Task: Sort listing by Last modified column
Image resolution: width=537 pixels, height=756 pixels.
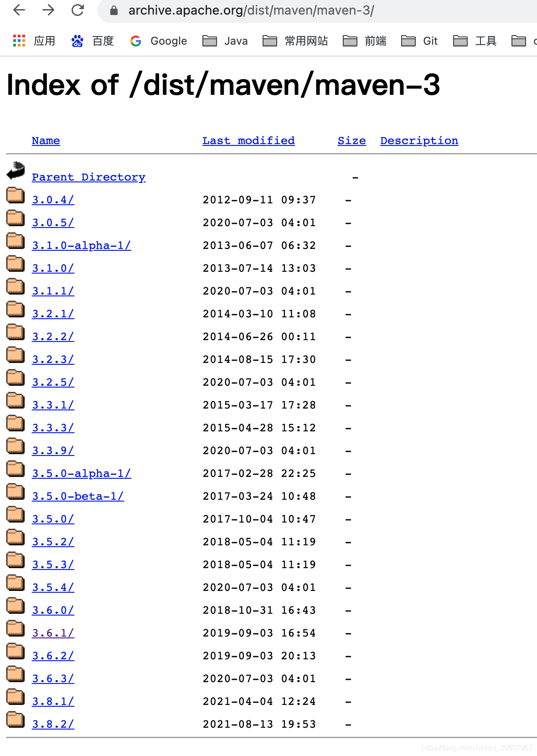Action: (x=248, y=140)
